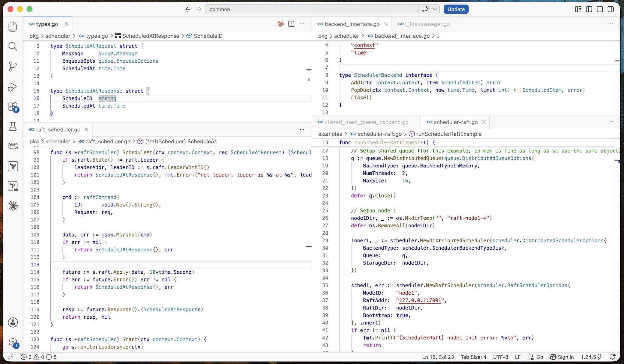The image size is (624, 364).
Task: Go back in navigation history
Action: coord(188,9)
